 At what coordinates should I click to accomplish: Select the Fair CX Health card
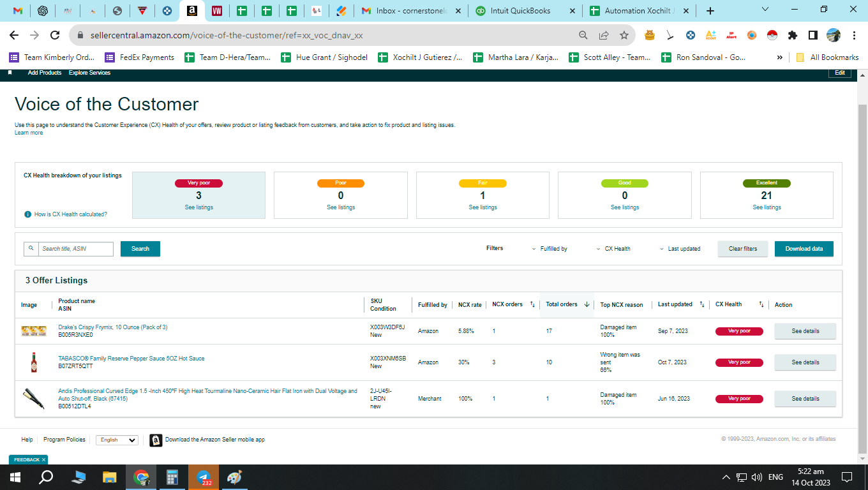pos(483,195)
